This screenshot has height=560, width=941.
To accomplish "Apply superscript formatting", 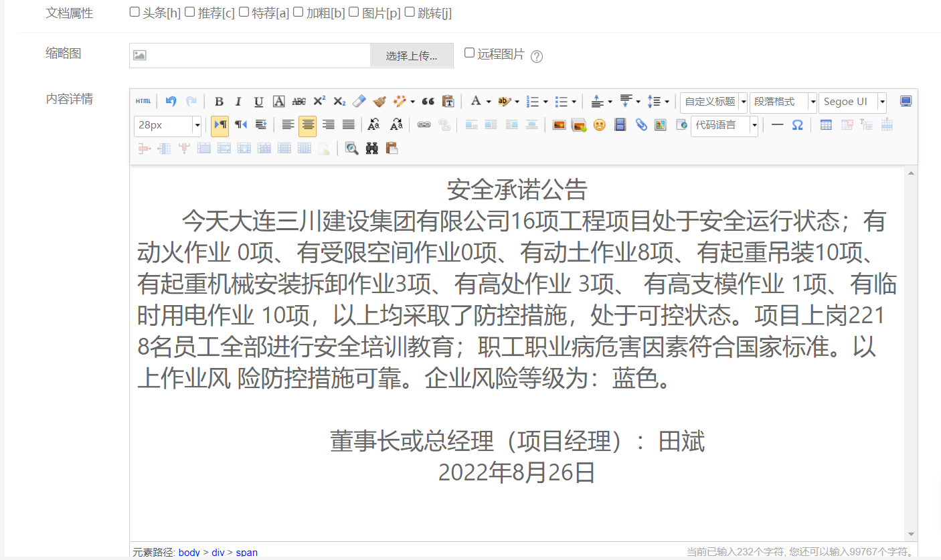I will pyautogui.click(x=319, y=102).
